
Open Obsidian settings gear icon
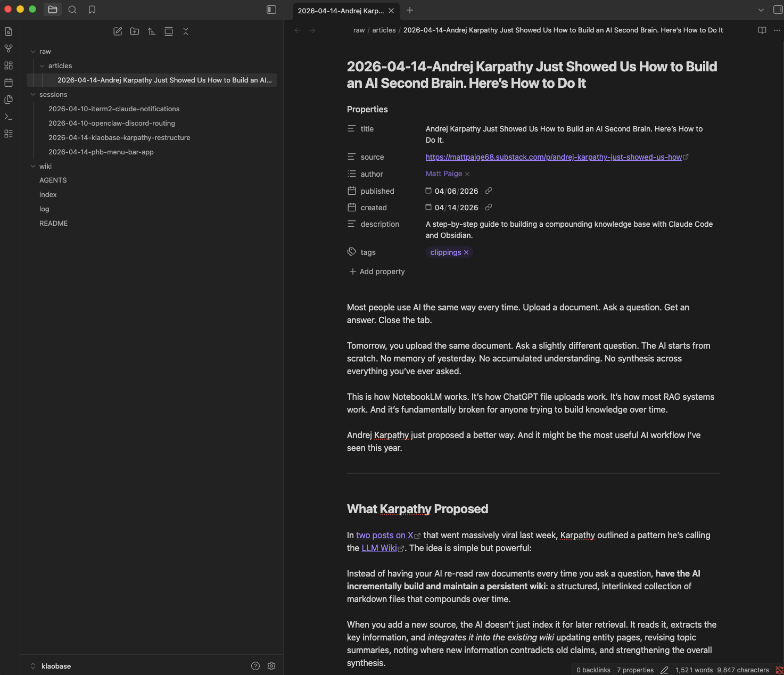(271, 666)
